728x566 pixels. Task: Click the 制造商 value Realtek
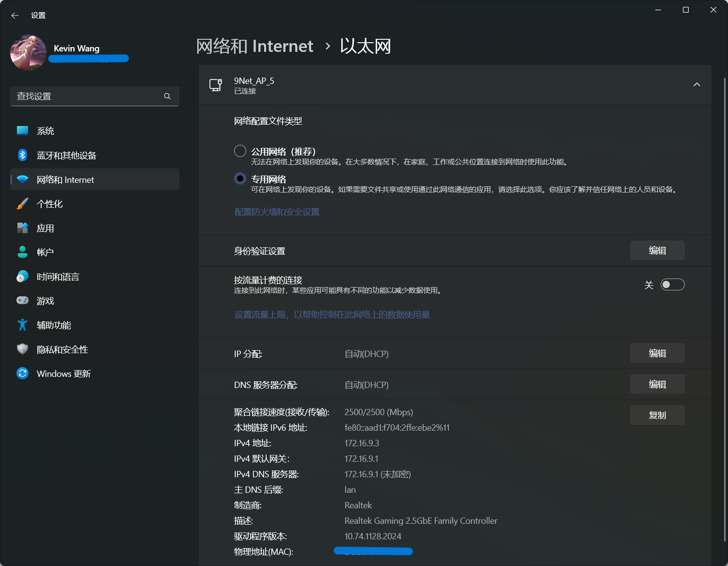click(358, 505)
